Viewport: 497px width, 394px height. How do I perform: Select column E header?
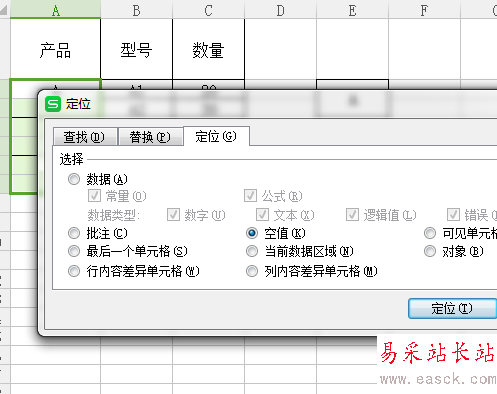pyautogui.click(x=352, y=9)
